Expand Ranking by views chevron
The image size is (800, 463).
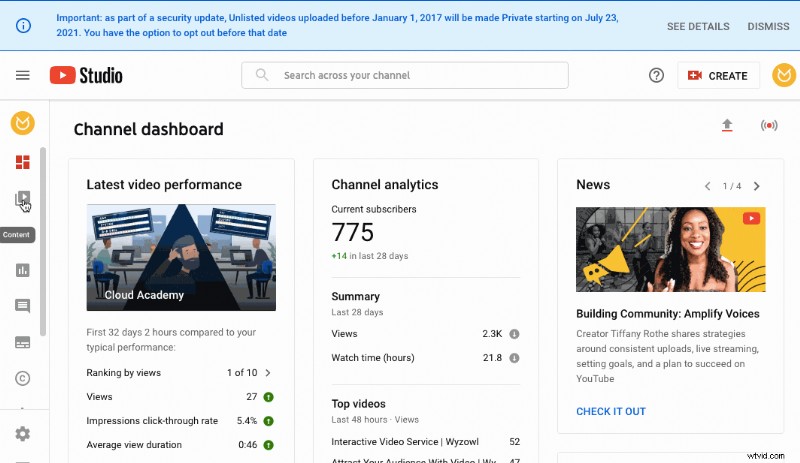268,373
